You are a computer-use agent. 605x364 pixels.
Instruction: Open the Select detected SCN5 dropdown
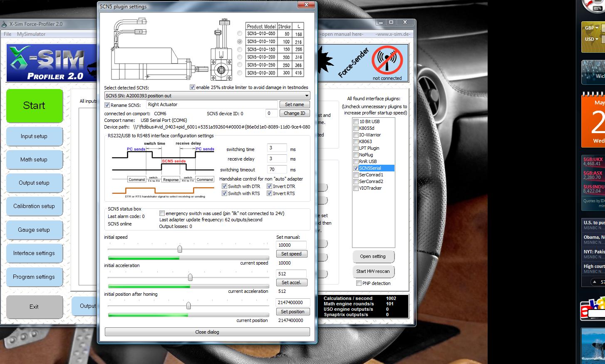(207, 96)
